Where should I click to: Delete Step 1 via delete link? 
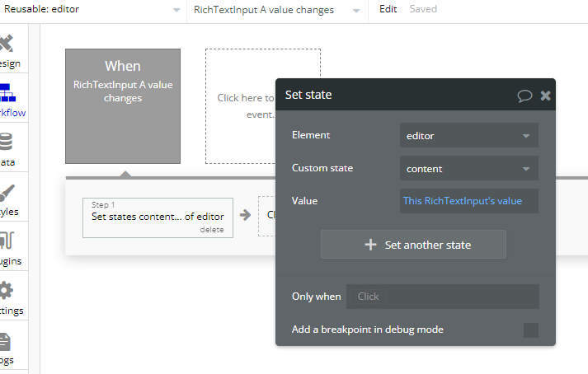[211, 230]
